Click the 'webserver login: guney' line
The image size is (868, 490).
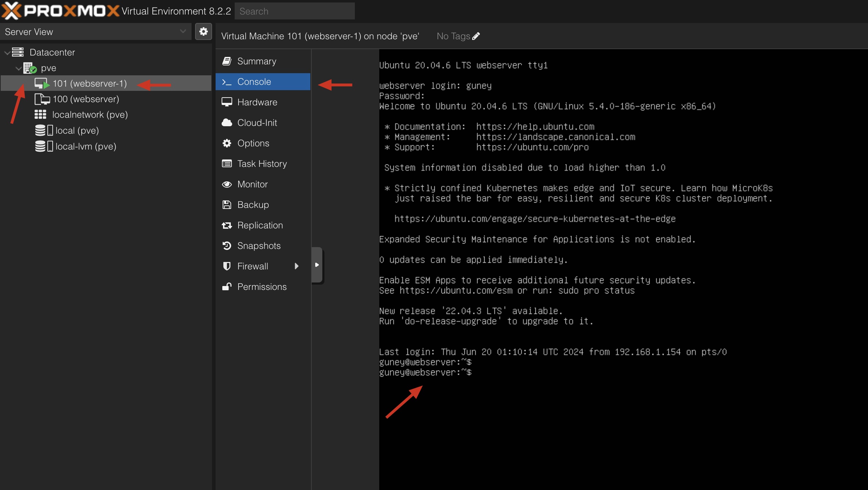(x=435, y=86)
